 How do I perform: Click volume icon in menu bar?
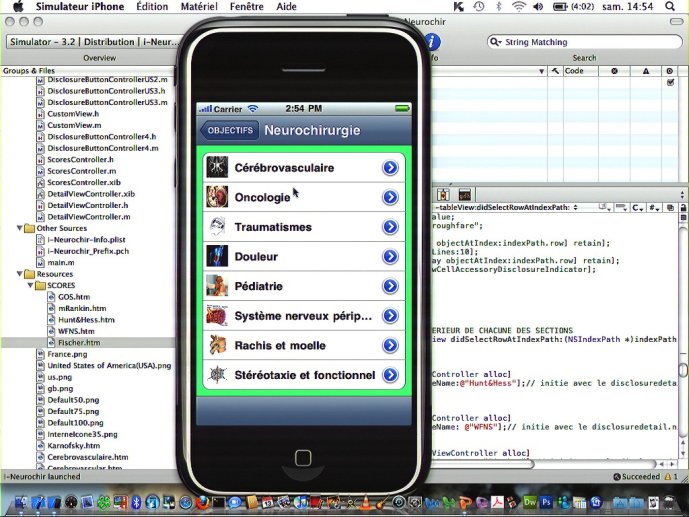(x=538, y=7)
